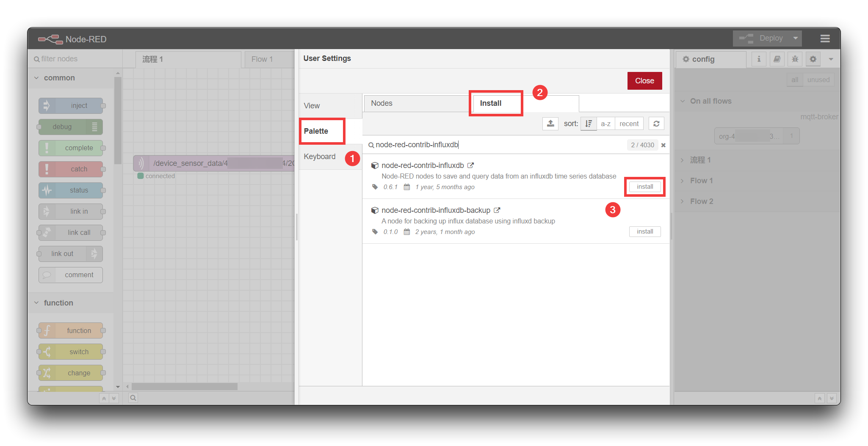
Task: Expand the Flow 2 config section
Action: pos(757,201)
